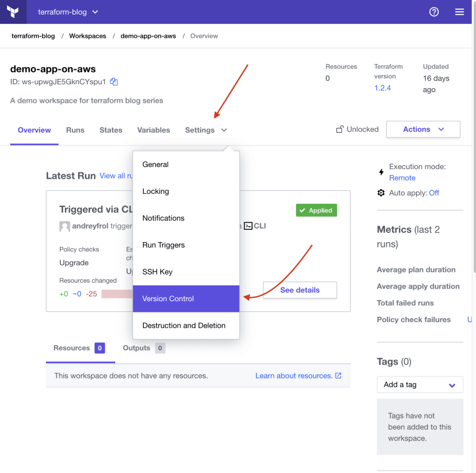Image resolution: width=476 pixels, height=473 pixels.
Task: Click the Applied status badge
Action: click(316, 210)
